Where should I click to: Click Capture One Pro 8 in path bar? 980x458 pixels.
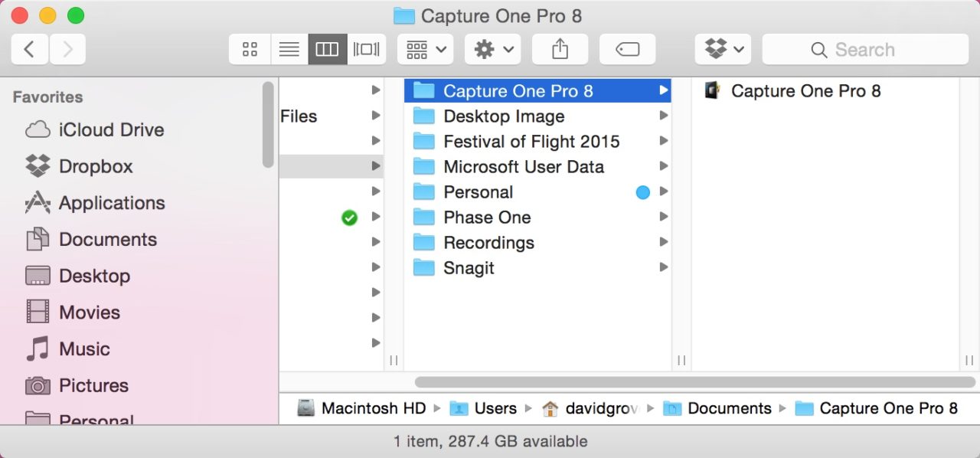[x=877, y=409]
